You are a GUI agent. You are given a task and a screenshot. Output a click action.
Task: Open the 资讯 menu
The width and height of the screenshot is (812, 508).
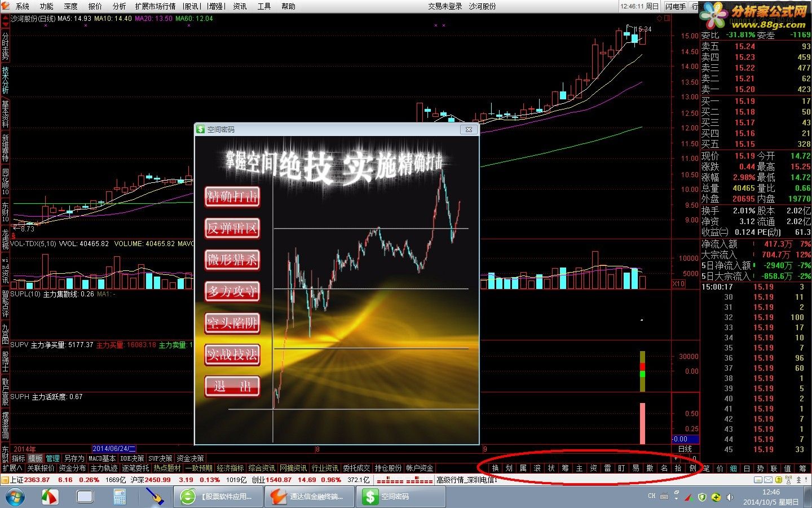click(x=240, y=6)
